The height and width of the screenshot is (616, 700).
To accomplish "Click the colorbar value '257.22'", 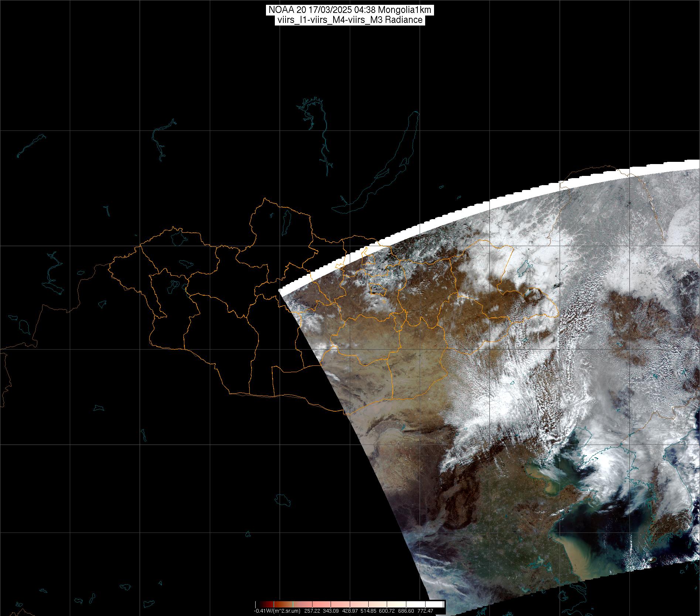I will 312,611.
